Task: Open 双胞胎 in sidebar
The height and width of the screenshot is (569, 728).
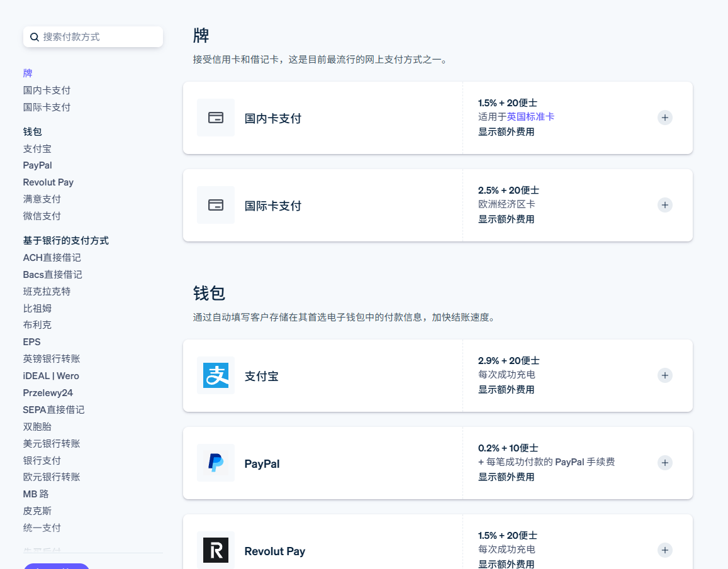Action: point(37,426)
